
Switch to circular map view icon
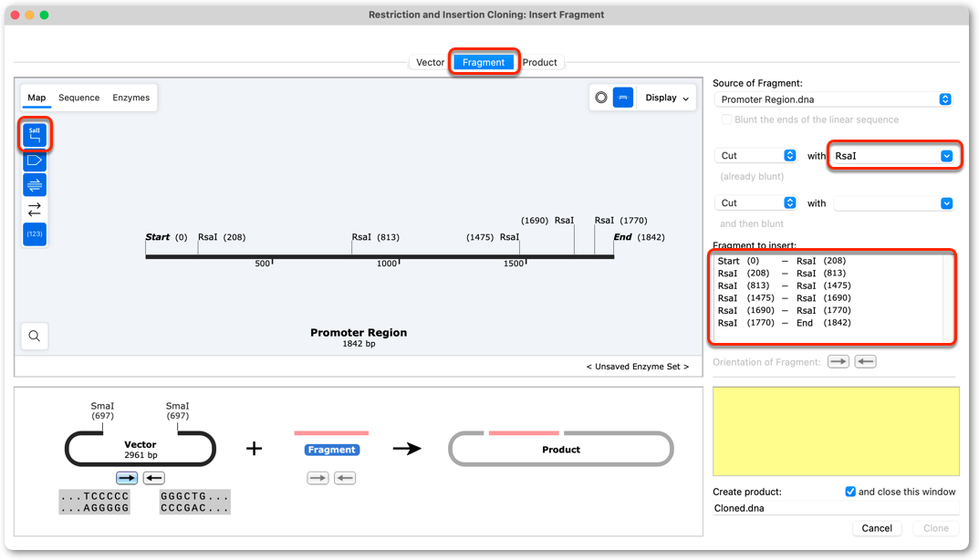tap(600, 98)
